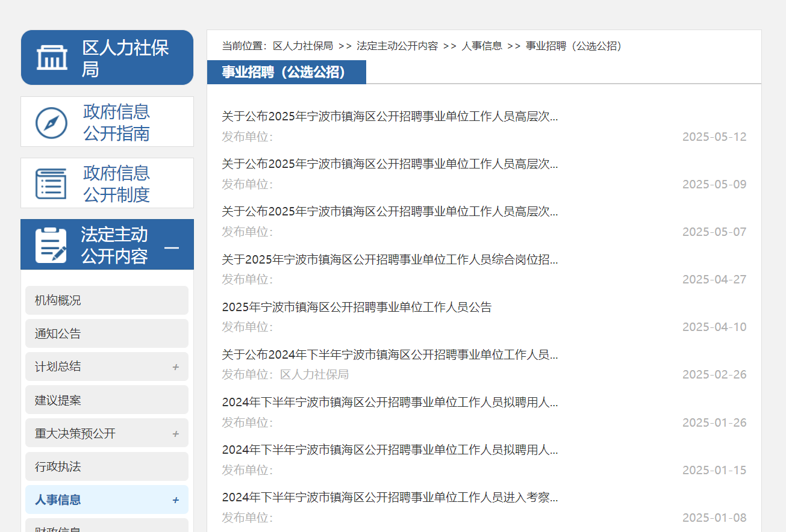
Task: Click date text 2025-05-07
Action: point(714,232)
